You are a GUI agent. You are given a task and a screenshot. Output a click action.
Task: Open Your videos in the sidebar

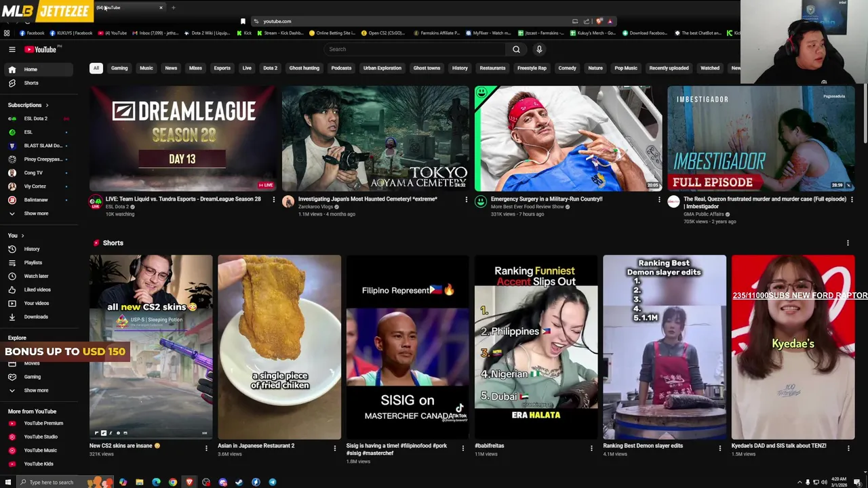tap(38, 303)
